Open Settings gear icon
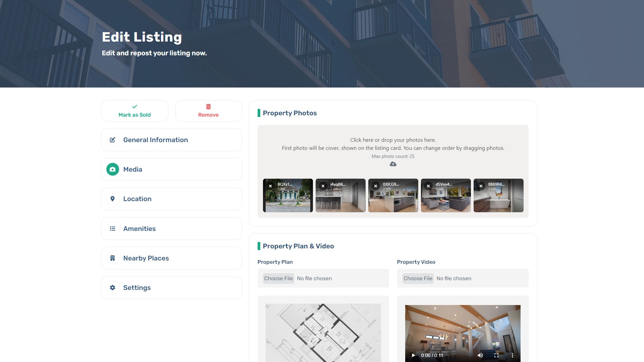644x362 pixels. pyautogui.click(x=113, y=288)
